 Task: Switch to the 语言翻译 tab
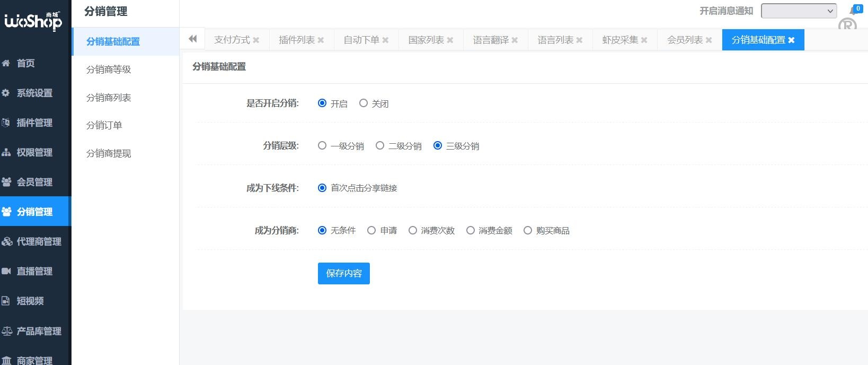(491, 40)
